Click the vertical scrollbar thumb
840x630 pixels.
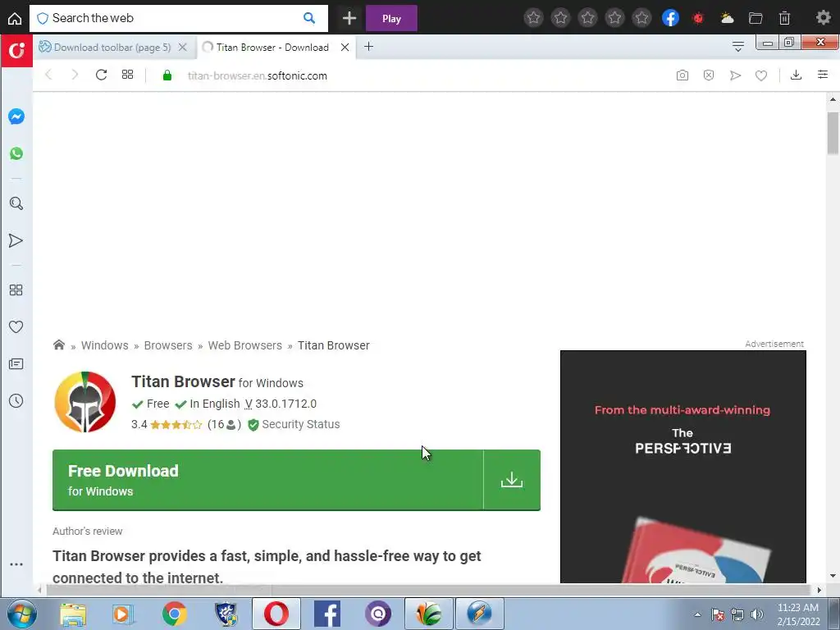(833, 133)
